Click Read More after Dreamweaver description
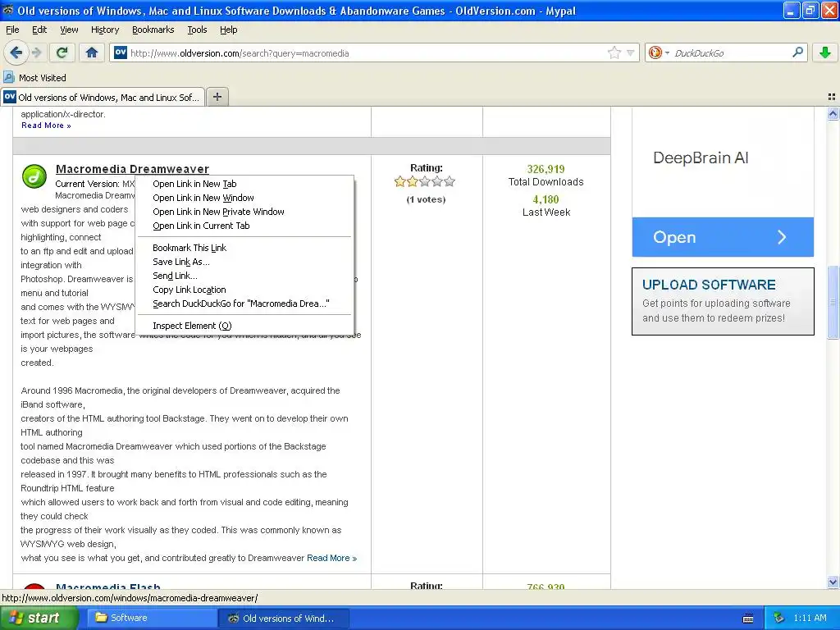The height and width of the screenshot is (630, 840). point(331,558)
